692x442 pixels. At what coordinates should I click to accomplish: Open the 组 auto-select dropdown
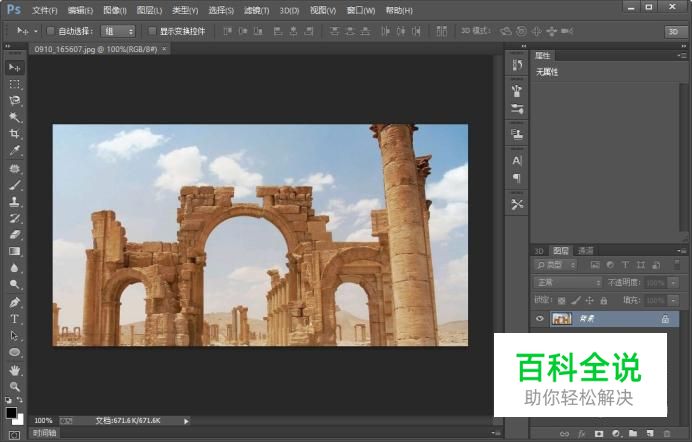(x=118, y=31)
